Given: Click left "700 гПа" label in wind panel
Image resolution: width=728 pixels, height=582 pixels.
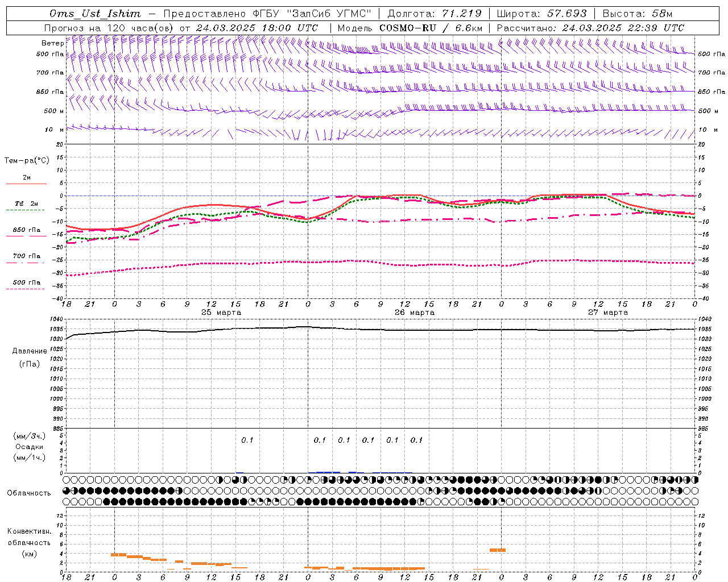Looking at the screenshot, I should (x=50, y=73).
